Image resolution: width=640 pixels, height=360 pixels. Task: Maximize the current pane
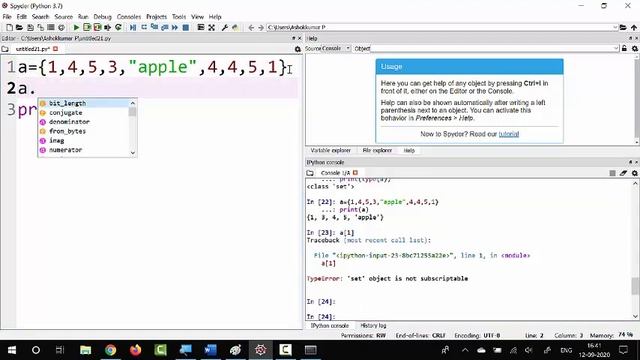point(201,27)
